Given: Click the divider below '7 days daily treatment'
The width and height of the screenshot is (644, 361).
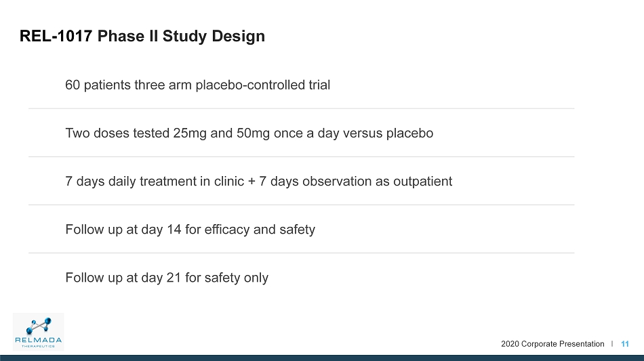Looking at the screenshot, I should (x=301, y=205).
